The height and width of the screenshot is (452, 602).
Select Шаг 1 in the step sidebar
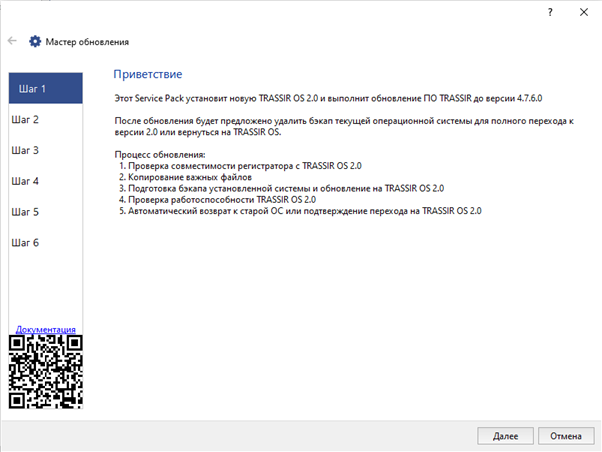[45, 89]
